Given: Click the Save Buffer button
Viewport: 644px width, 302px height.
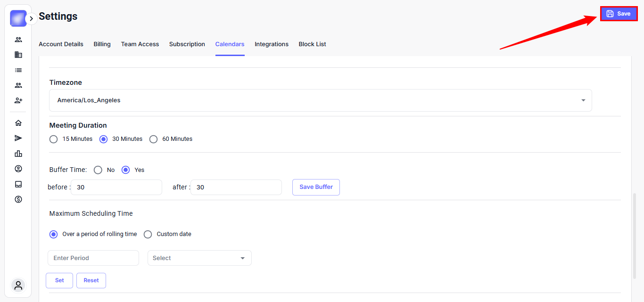Looking at the screenshot, I should (316, 187).
